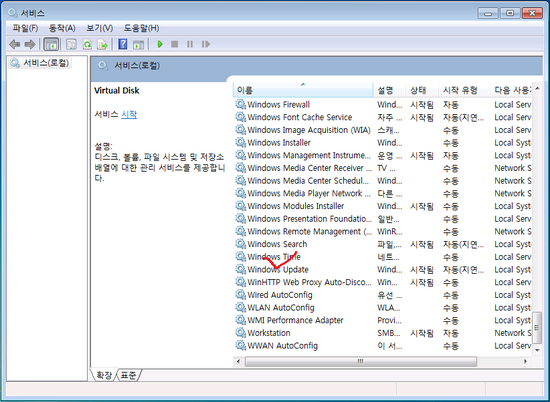Select 서비스(로컬) node in left tree
Screen dimensions: 550x402
(40, 63)
